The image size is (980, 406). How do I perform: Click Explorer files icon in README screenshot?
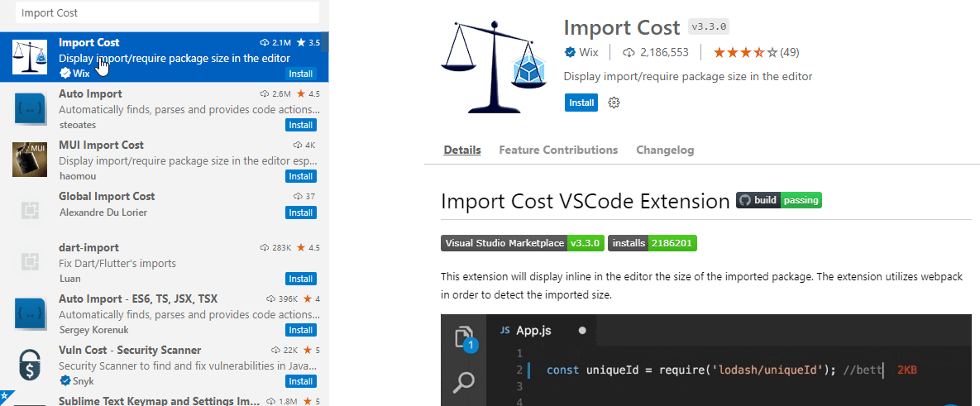(464, 337)
